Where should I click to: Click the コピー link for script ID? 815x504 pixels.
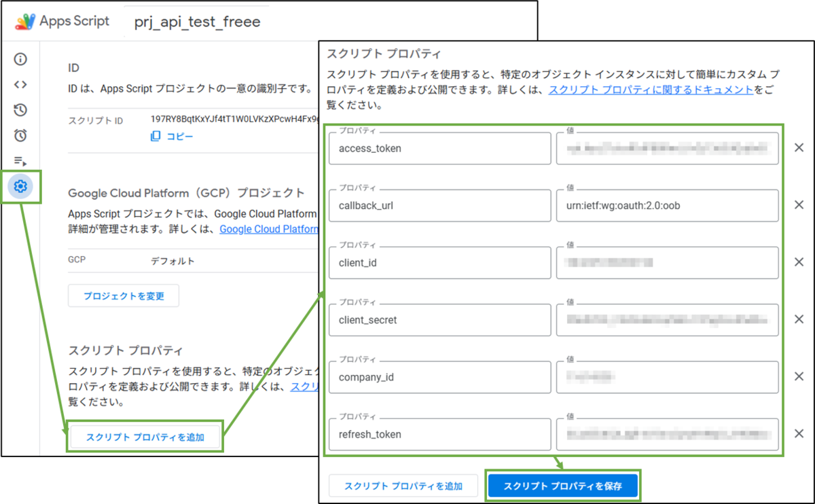coord(180,137)
